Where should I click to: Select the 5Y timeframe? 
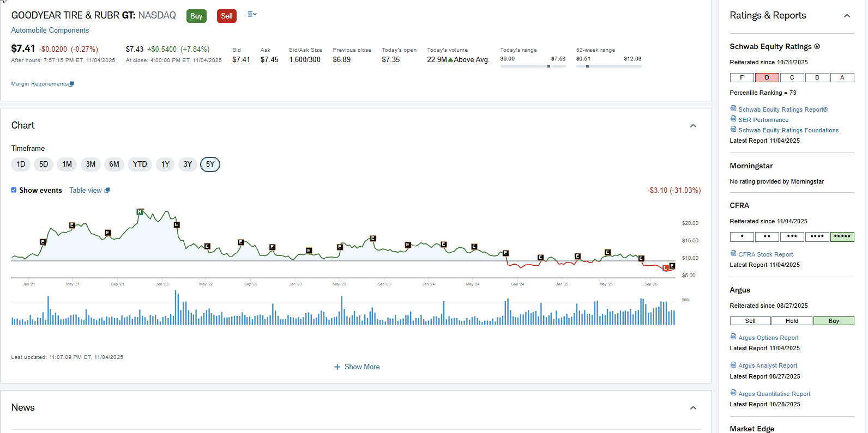(210, 164)
